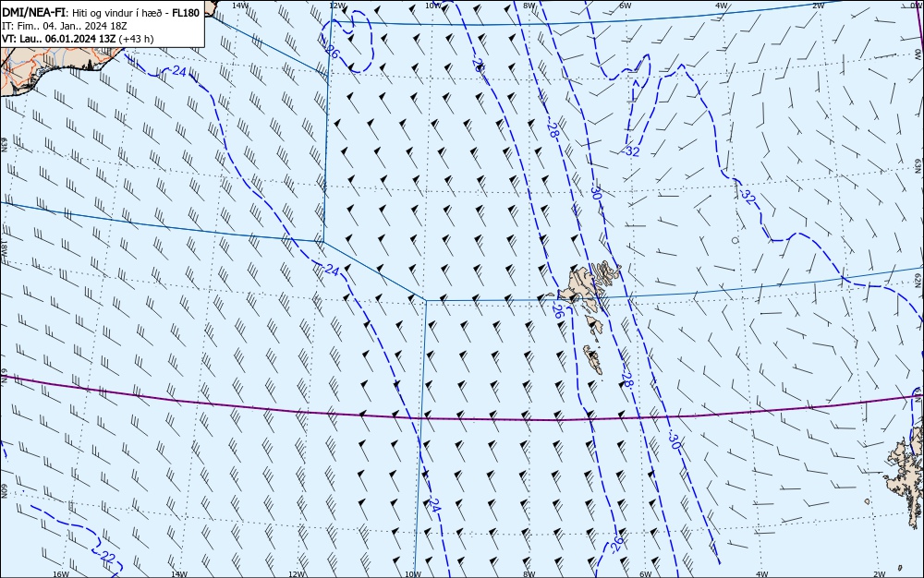Click the '16W' longitude label on the bottom edge
The image size is (924, 578).
click(61, 574)
